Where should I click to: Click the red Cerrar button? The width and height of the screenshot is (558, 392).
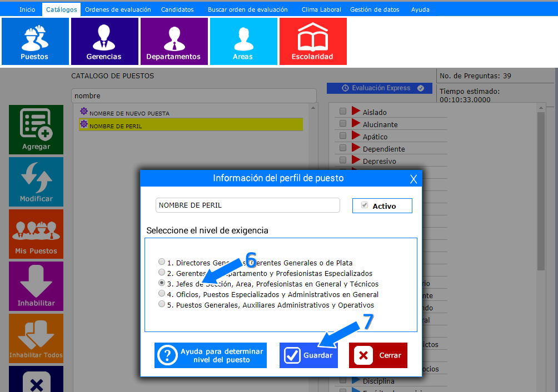pos(378,355)
